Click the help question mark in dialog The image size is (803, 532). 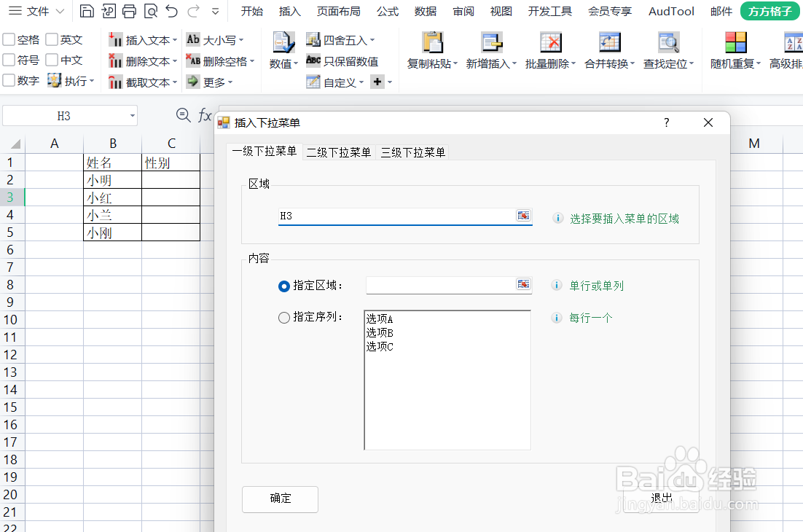666,122
